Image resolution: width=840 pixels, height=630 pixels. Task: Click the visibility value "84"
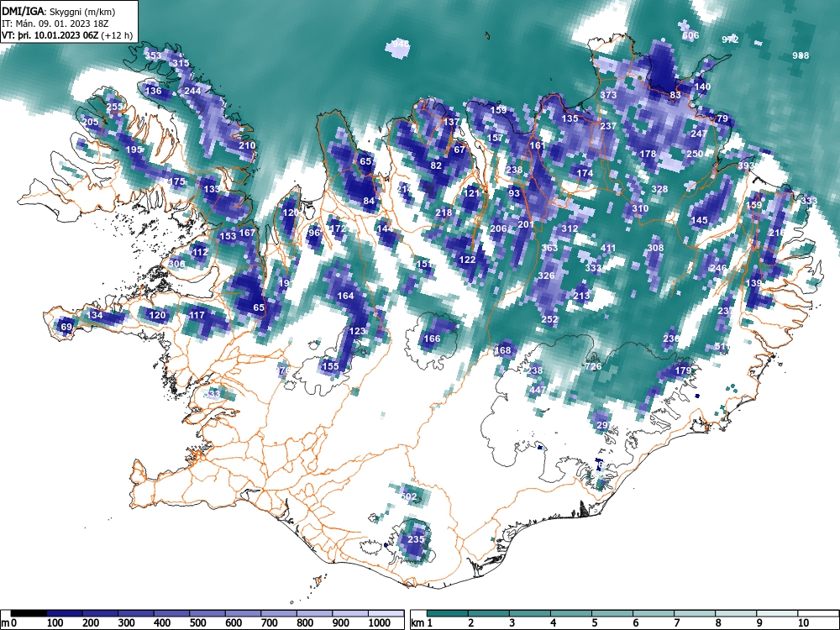(369, 201)
